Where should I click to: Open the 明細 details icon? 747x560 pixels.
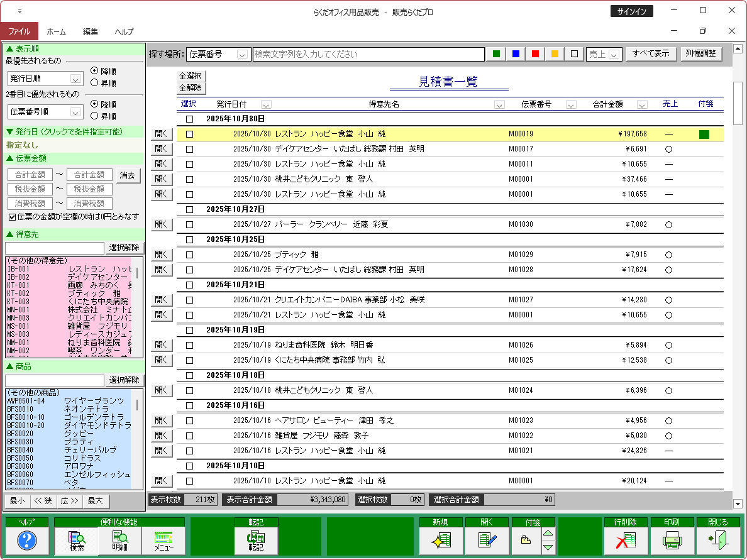coord(119,541)
